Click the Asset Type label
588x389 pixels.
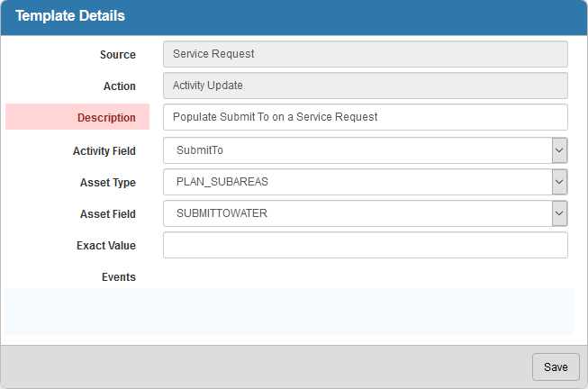[x=108, y=182]
